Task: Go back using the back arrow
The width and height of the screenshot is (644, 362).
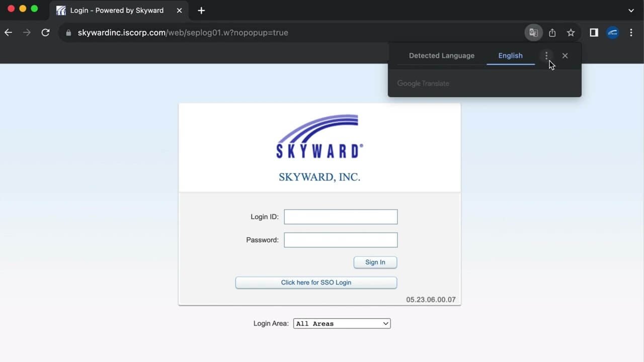Action: (x=8, y=32)
